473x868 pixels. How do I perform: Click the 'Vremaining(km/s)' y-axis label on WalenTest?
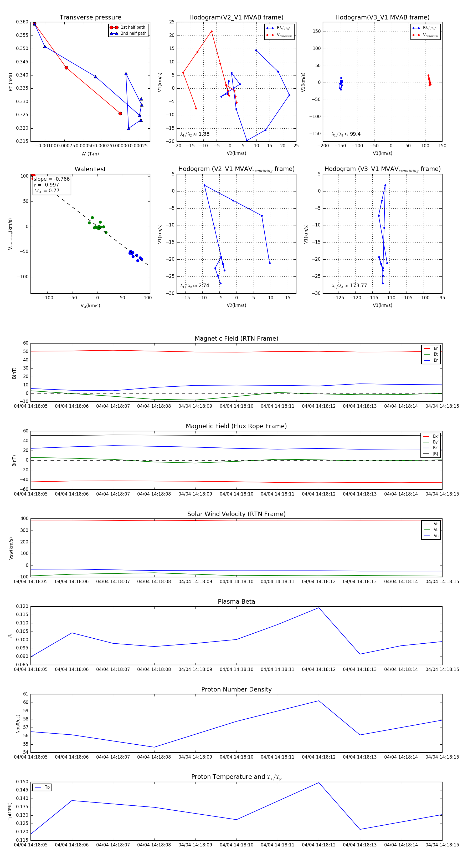point(11,234)
